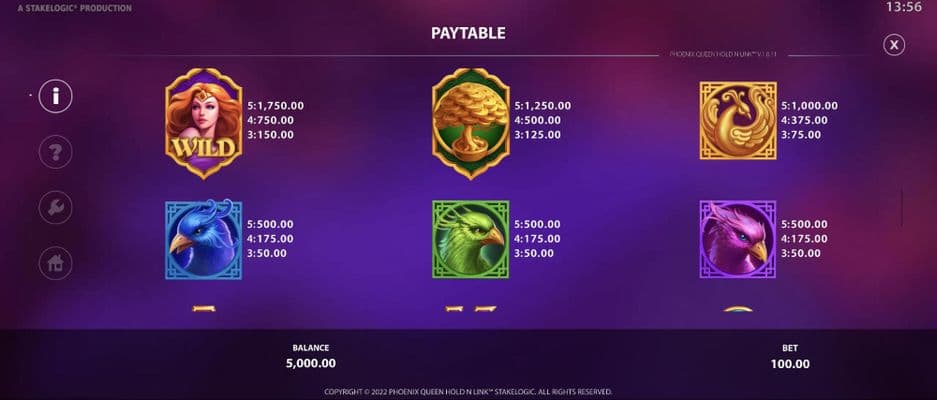Click the Bet amount 100.00

click(790, 364)
